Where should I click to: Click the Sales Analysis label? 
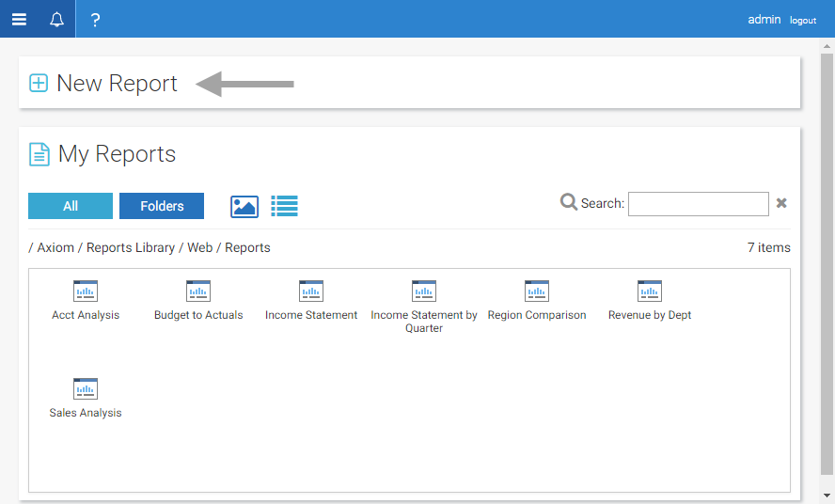click(86, 413)
